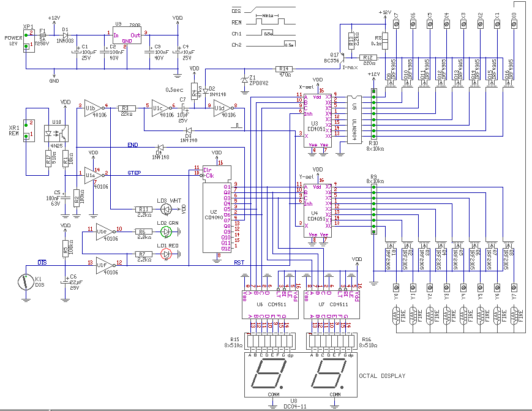
Task: Select the Ch1 timing diagram label
Action: pos(236,34)
